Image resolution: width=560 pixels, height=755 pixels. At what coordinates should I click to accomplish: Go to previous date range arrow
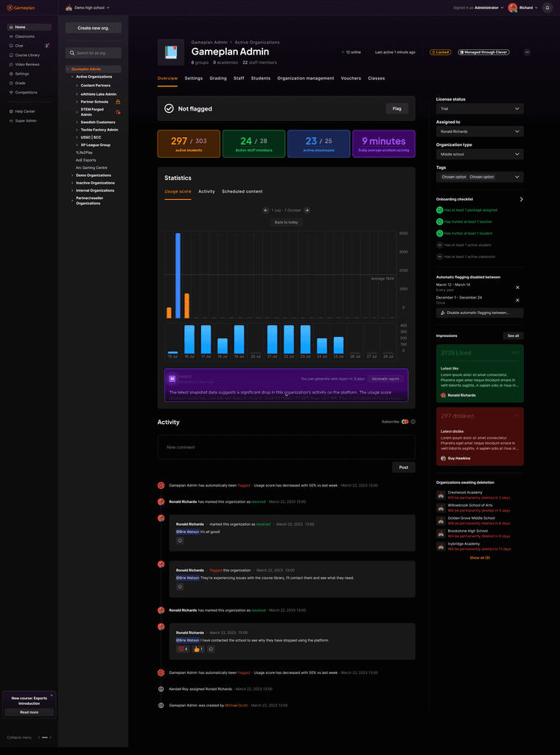pos(265,210)
